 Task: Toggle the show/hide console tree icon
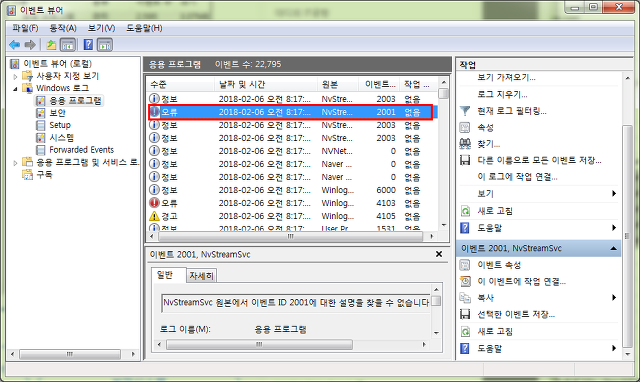click(x=68, y=44)
